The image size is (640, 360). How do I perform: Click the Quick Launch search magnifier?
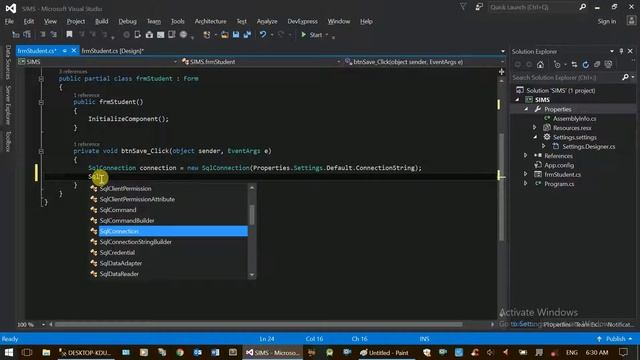(582, 7)
